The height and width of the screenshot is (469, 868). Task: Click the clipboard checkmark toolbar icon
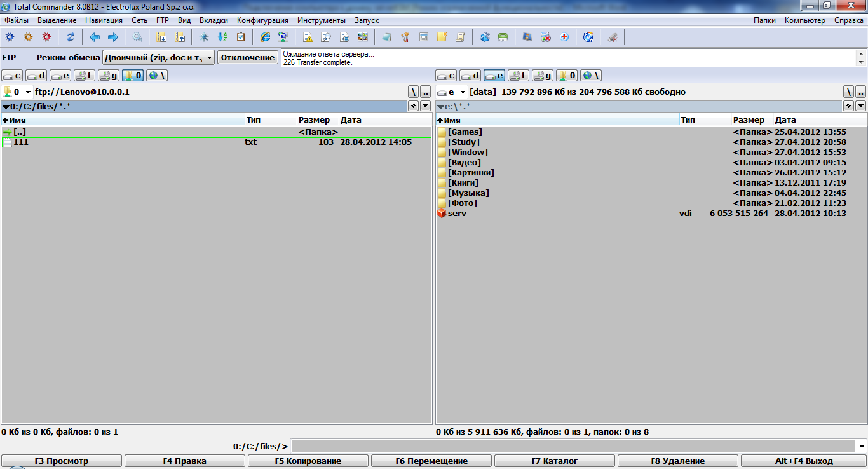241,37
